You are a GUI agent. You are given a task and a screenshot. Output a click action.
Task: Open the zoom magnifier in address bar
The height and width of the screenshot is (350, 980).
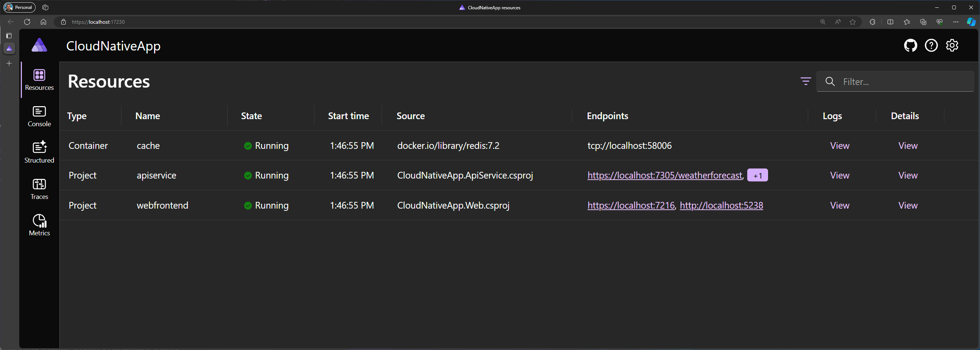823,22
